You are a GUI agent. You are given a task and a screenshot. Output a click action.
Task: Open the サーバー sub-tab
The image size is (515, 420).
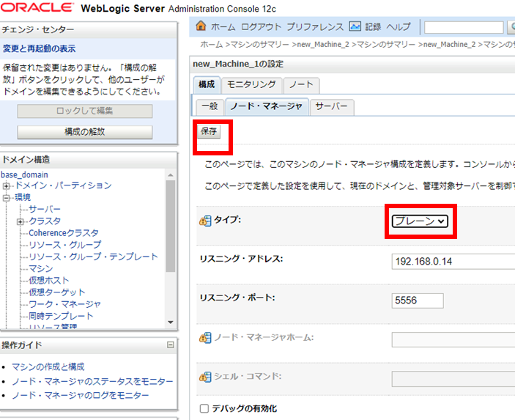point(332,106)
